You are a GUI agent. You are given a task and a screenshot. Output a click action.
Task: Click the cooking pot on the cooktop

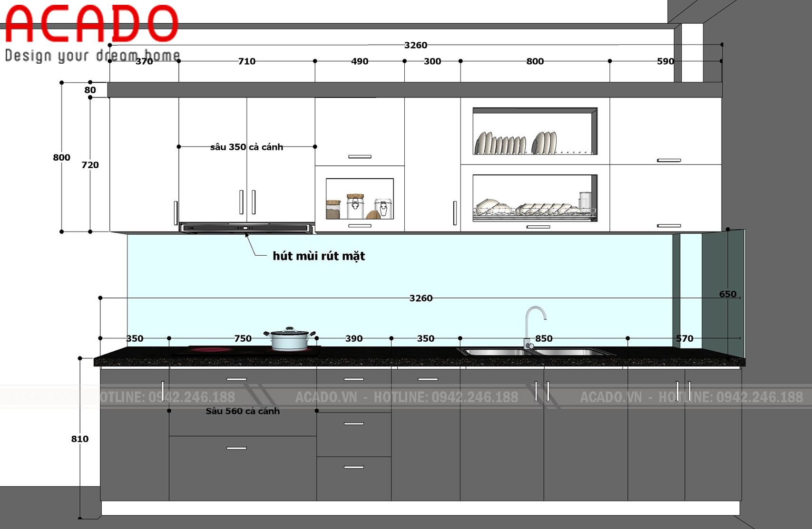(x=290, y=339)
